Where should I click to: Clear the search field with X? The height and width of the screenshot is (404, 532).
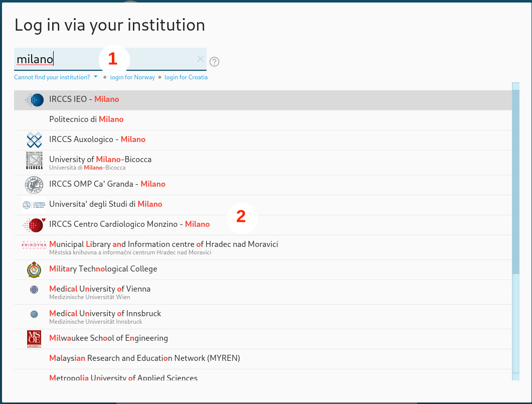tap(201, 59)
